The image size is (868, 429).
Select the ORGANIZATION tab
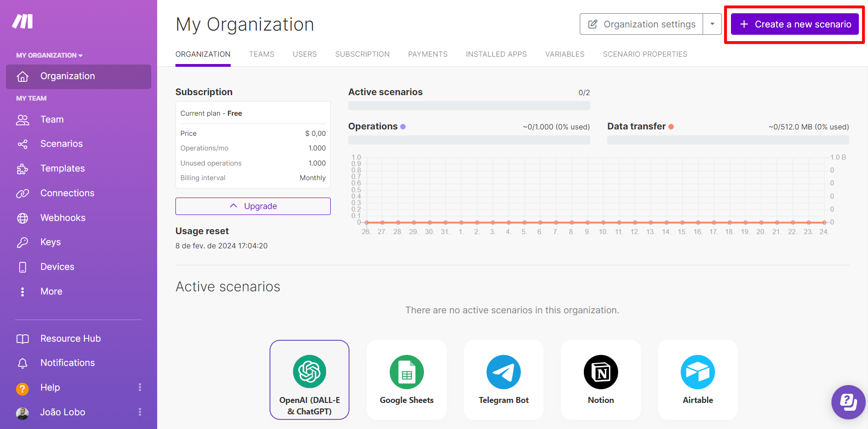pyautogui.click(x=203, y=54)
